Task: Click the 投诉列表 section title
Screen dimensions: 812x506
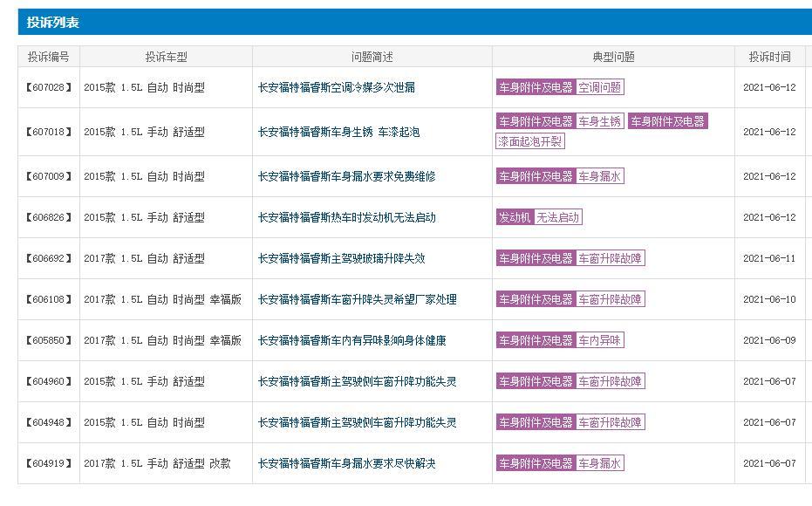Action: tap(53, 23)
